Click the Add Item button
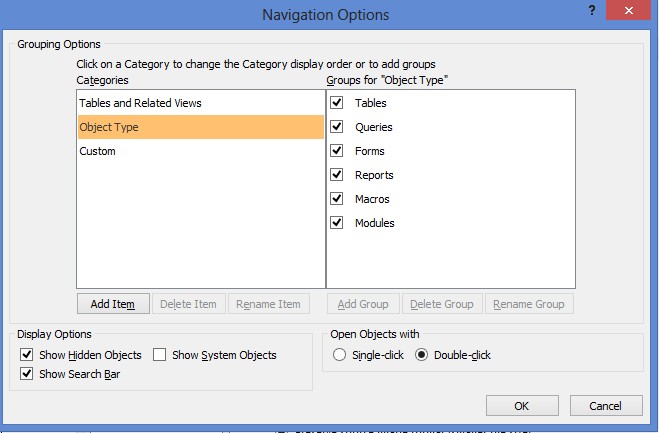 click(x=113, y=304)
